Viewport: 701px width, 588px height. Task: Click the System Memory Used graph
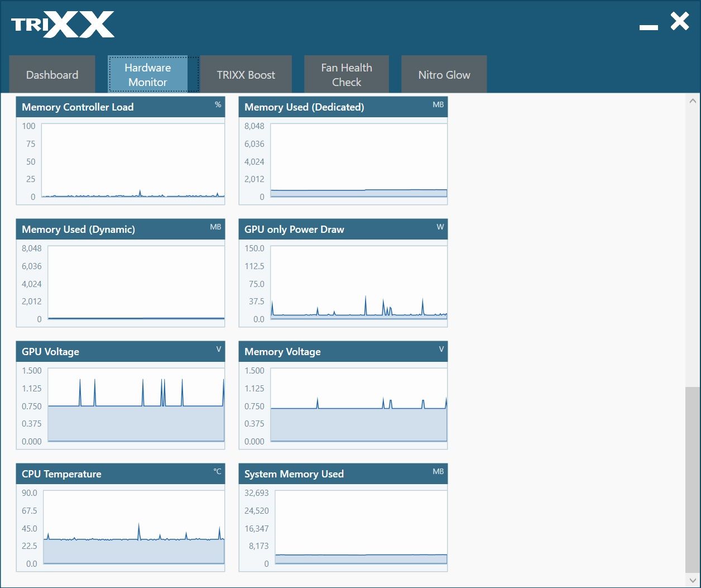coord(361,527)
